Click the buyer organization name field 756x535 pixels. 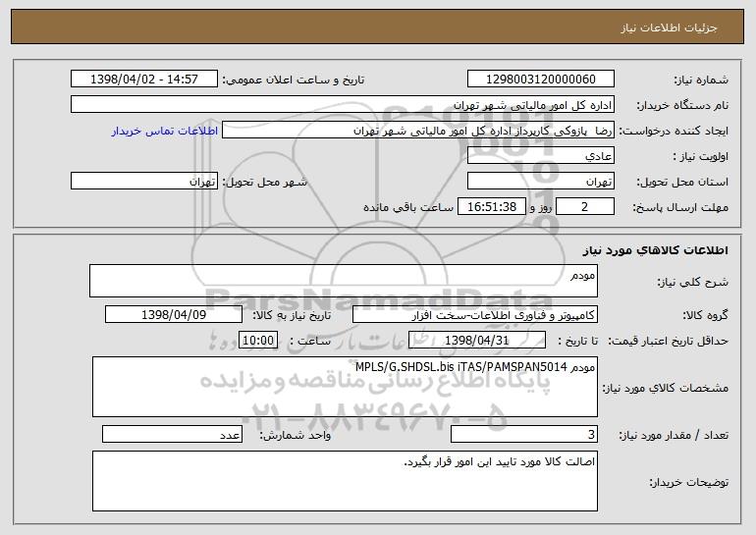pos(343,105)
